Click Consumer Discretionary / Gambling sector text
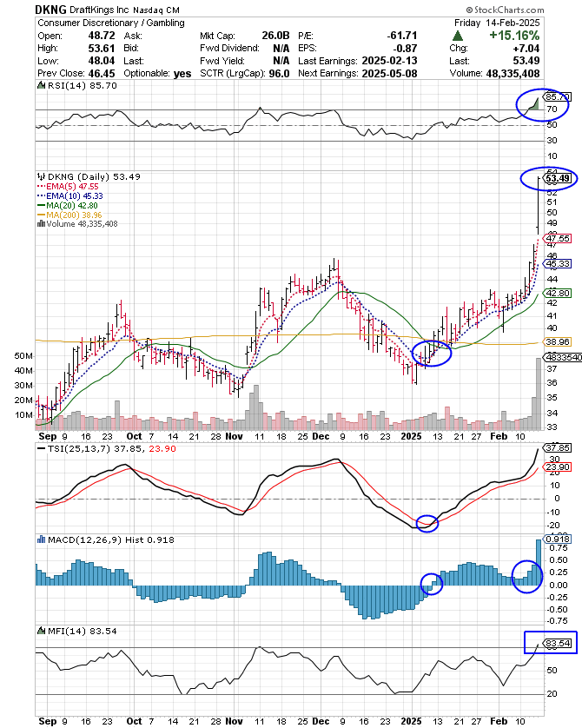The image size is (582, 728). pyautogui.click(x=111, y=23)
